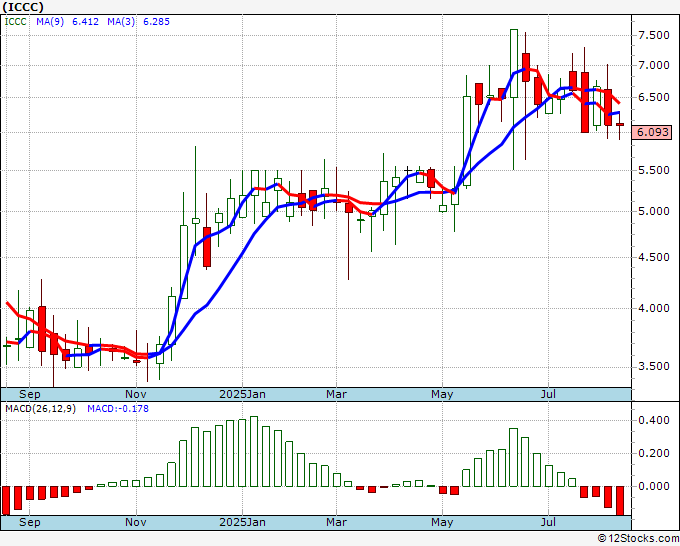Image resolution: width=680 pixels, height=546 pixels.
Task: Click the last red MACD histogram bar
Action: [620, 501]
